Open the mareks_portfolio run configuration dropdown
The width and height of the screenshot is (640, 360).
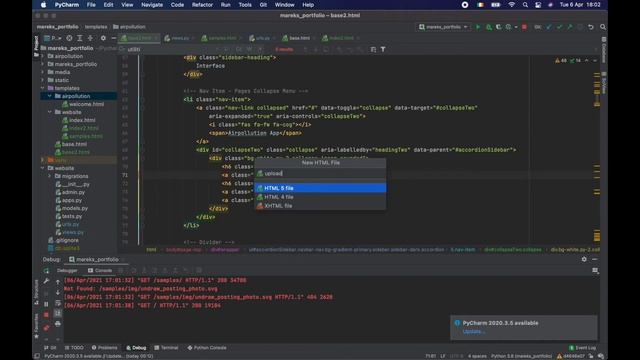pyautogui.click(x=443, y=27)
